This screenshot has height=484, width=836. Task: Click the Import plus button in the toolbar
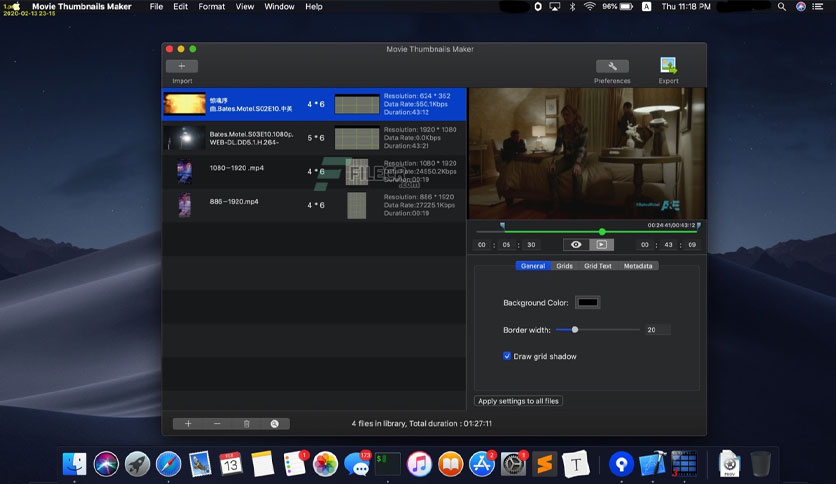pyautogui.click(x=182, y=66)
